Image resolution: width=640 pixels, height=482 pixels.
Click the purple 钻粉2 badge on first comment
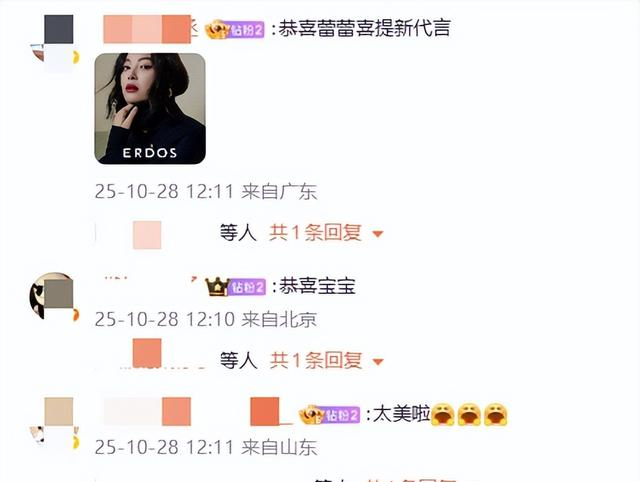click(x=247, y=30)
